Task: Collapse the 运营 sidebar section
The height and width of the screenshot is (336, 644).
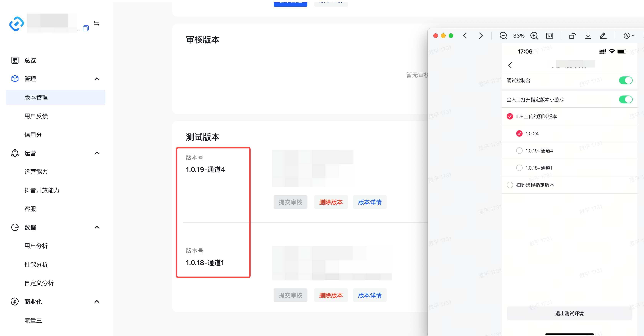Action: [97, 153]
